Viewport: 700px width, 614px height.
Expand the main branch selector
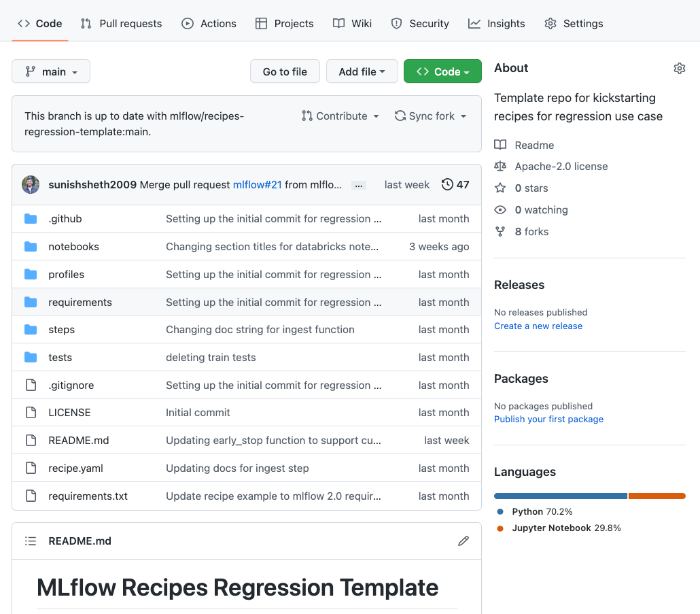pyautogui.click(x=50, y=71)
